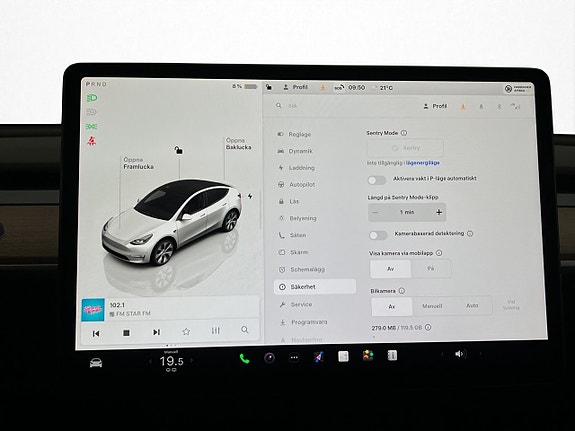Tap the charge port lightning icon beside car
This screenshot has height=431, width=575.
coord(250,196)
